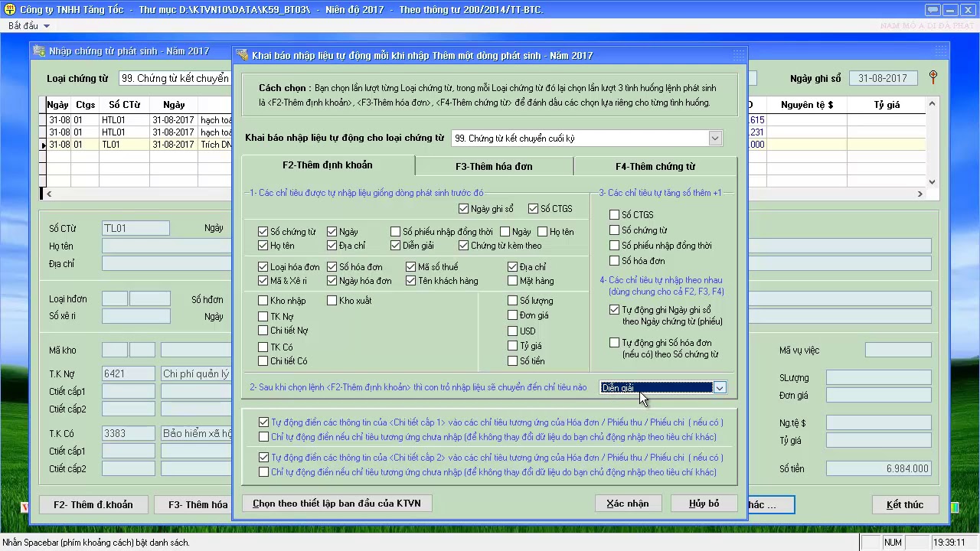Enable the Đơn giá checkbox
Image resolution: width=980 pixels, height=551 pixels.
tap(513, 315)
